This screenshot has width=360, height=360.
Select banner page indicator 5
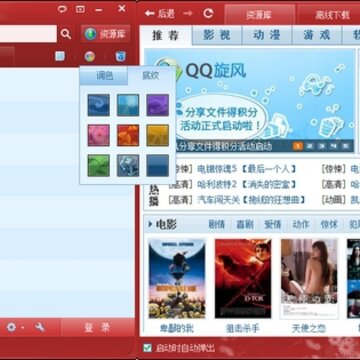point(345,146)
